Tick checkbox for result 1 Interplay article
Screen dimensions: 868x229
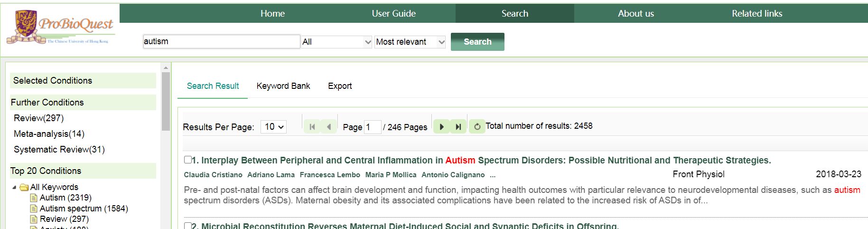coord(188,160)
